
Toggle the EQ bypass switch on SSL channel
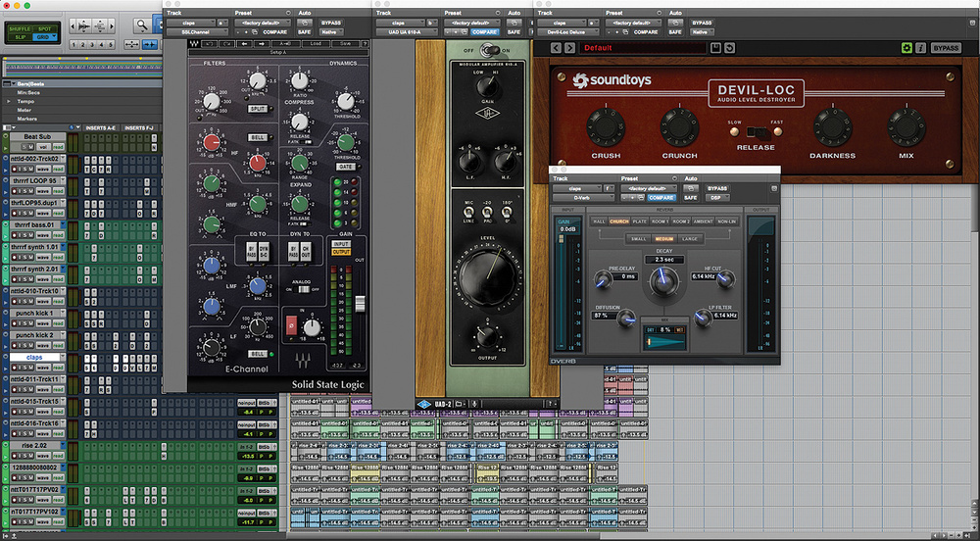pos(251,251)
